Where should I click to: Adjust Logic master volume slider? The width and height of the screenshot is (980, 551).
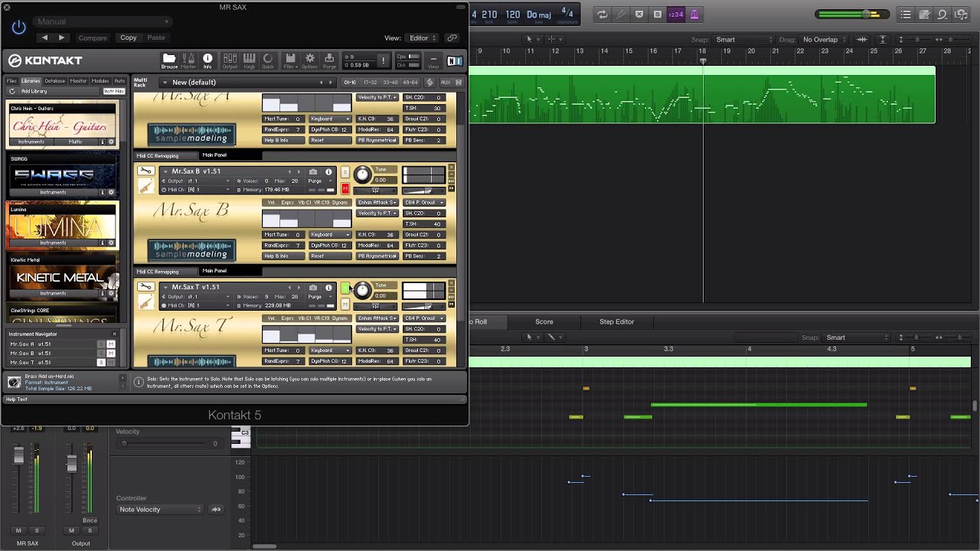tap(867, 15)
